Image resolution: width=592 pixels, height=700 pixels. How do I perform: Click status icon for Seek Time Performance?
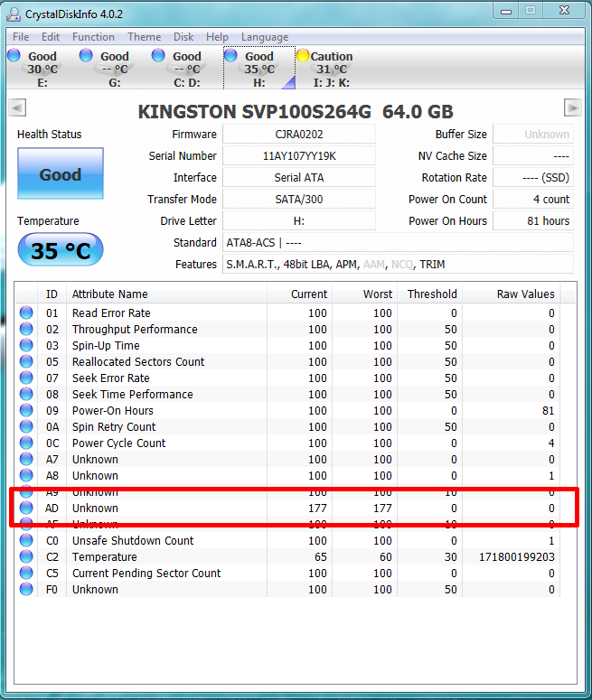[x=26, y=394]
